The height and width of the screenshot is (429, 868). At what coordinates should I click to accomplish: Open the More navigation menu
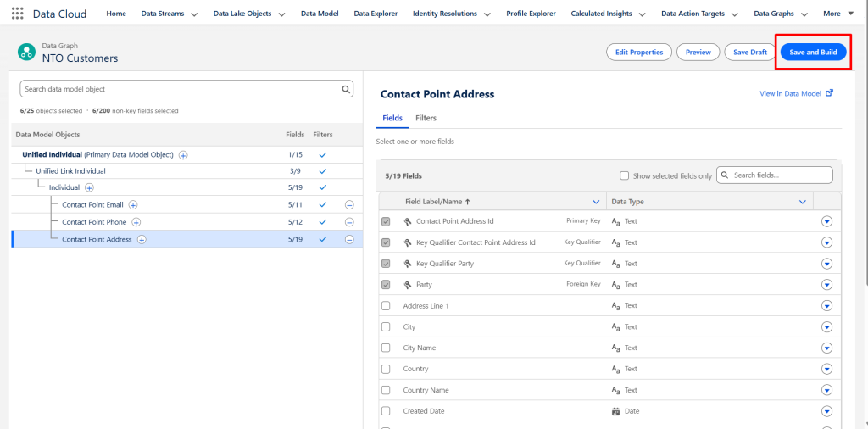click(x=838, y=14)
